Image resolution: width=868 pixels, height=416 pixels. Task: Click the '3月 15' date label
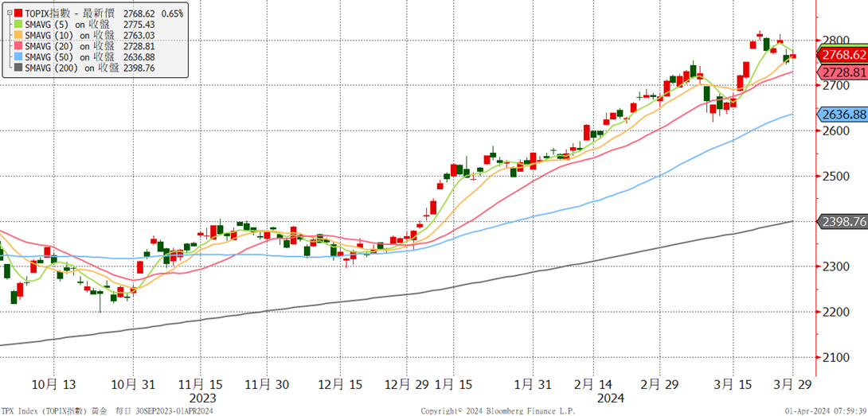pos(731,384)
